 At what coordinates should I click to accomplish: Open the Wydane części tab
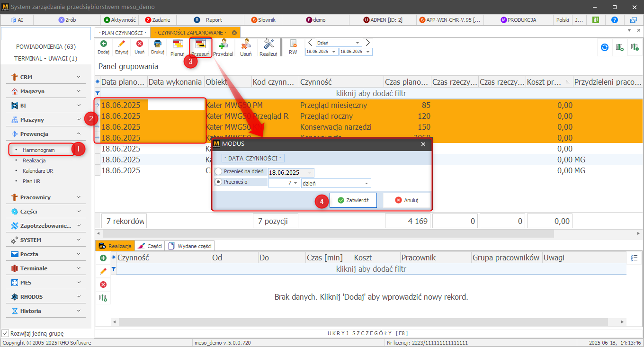(x=190, y=246)
